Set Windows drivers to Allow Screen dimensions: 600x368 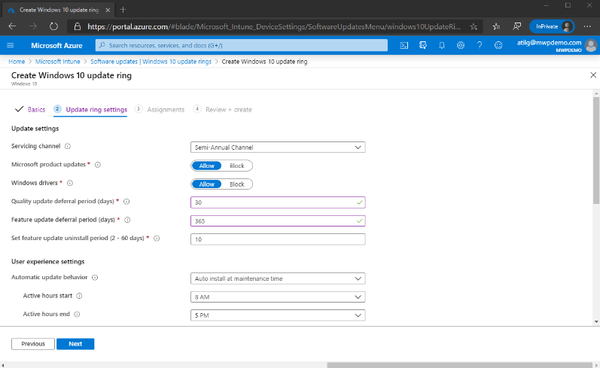click(x=207, y=184)
